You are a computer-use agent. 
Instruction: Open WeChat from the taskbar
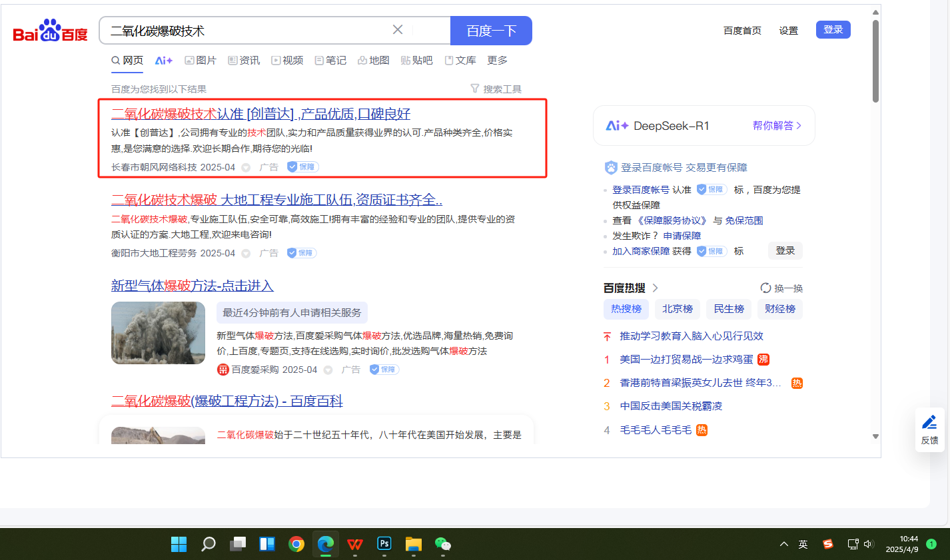pyautogui.click(x=443, y=544)
